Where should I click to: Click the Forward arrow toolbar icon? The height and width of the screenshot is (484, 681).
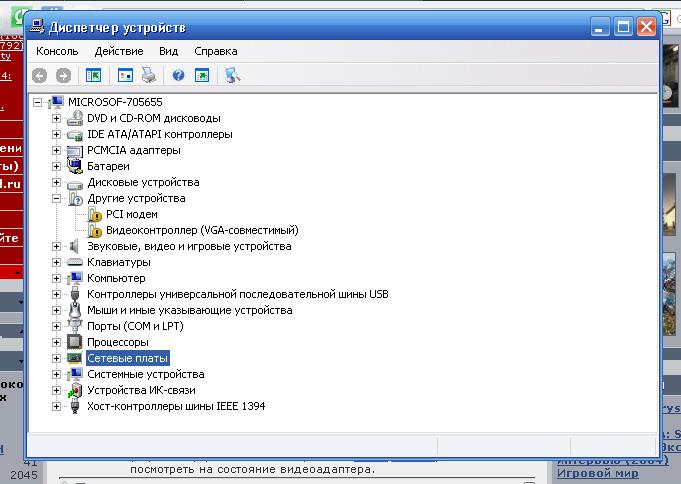point(63,76)
